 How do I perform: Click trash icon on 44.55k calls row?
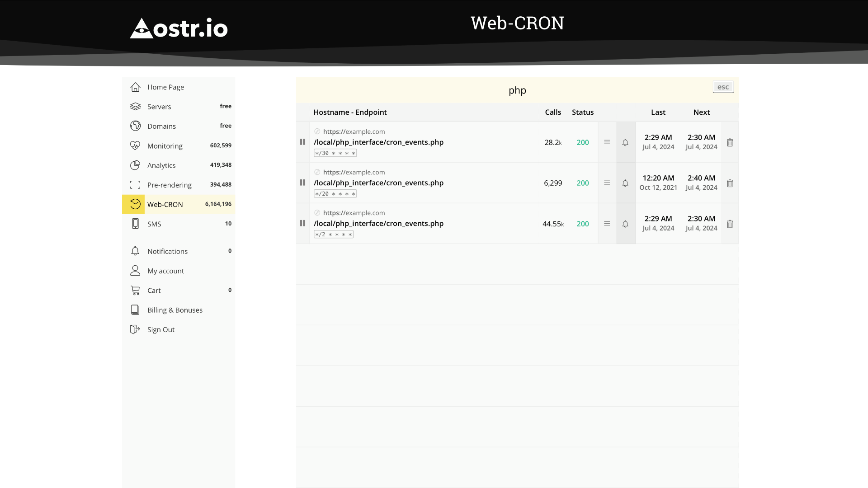[x=730, y=224]
